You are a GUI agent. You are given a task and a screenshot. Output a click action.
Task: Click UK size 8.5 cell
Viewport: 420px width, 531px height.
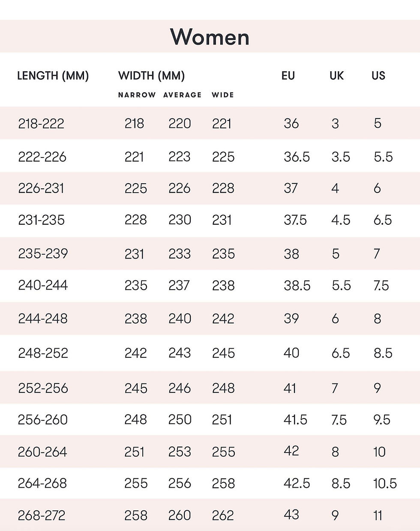click(x=341, y=483)
